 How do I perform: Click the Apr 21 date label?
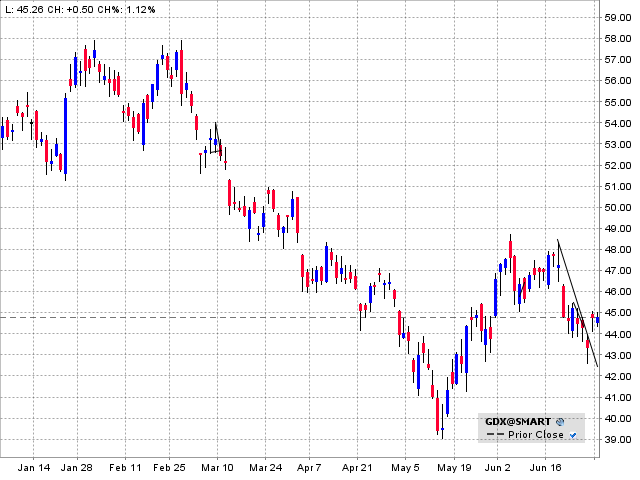[357, 468]
